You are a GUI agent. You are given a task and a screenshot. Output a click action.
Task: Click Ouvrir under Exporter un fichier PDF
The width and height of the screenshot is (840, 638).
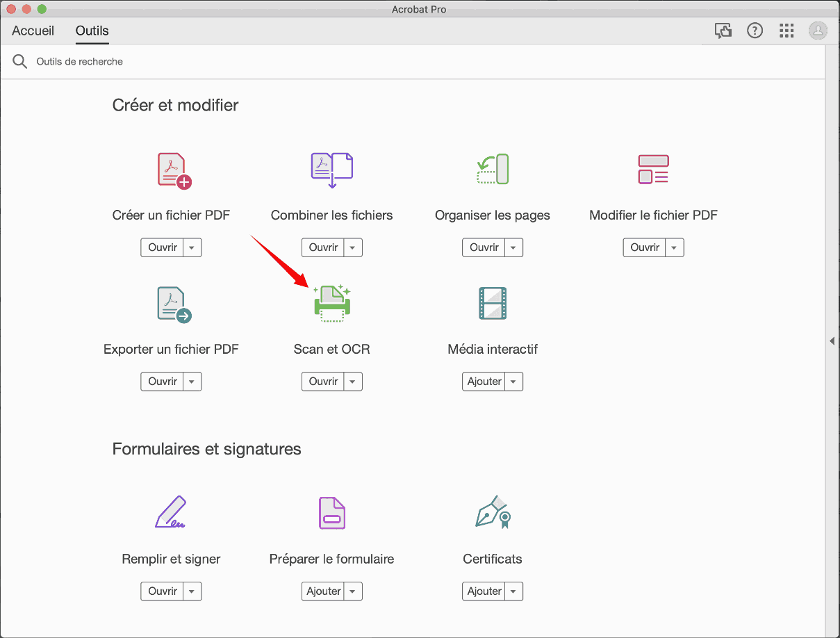point(163,382)
